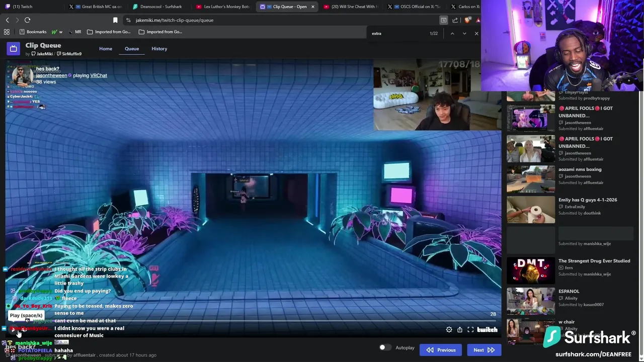Click the browser share page icon
The height and width of the screenshot is (362, 644).
click(x=455, y=20)
